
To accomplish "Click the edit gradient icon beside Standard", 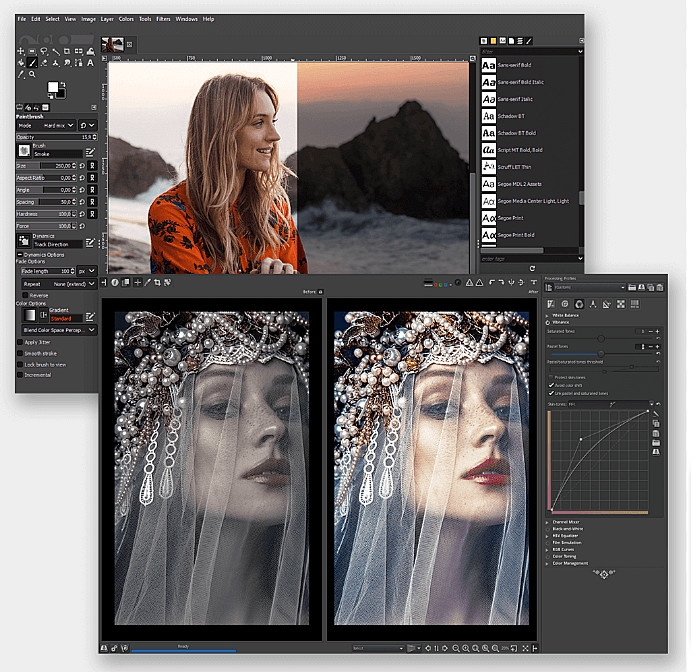I will [x=90, y=315].
